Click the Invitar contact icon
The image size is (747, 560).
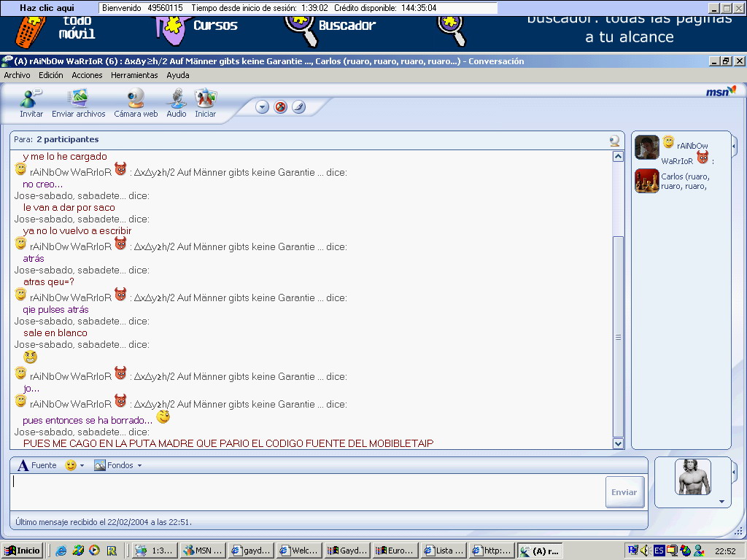(31, 98)
